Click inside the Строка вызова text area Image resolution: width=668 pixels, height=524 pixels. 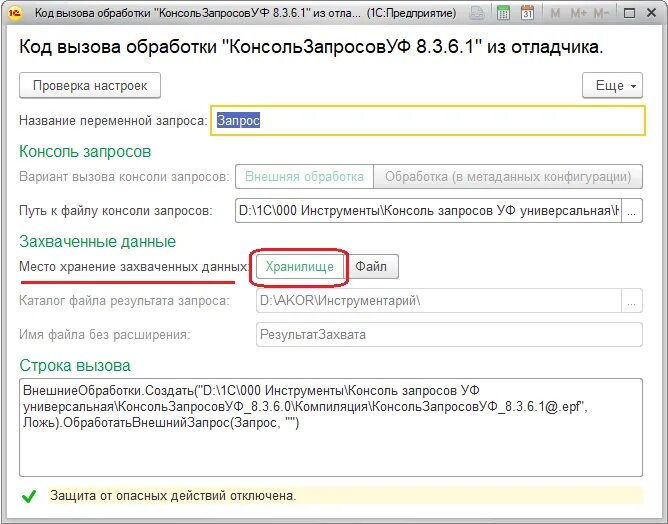(x=331, y=427)
